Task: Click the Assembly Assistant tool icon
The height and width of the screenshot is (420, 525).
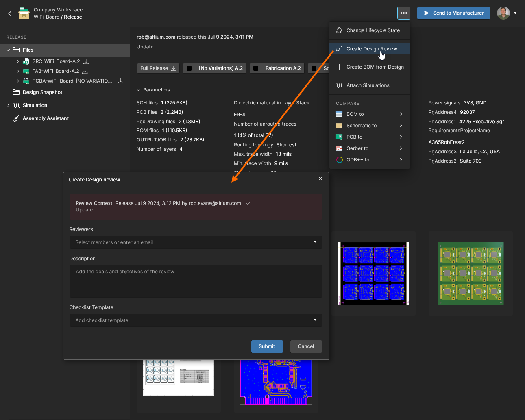Action: coord(16,118)
